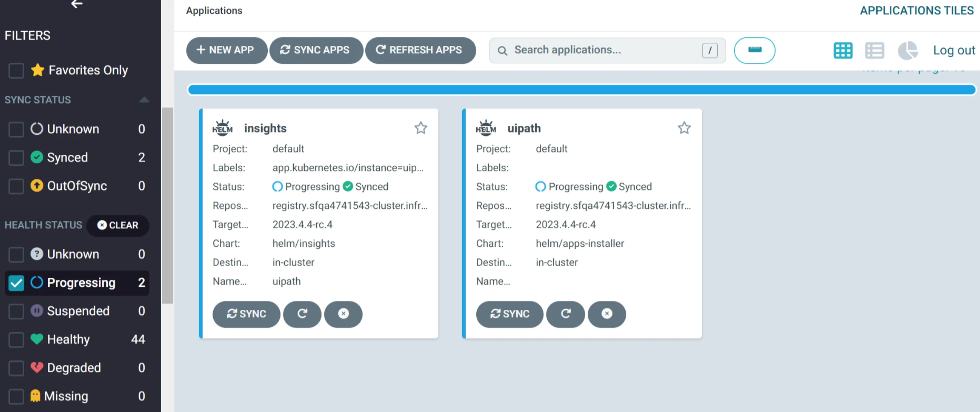Clear the health status filters

(x=118, y=225)
